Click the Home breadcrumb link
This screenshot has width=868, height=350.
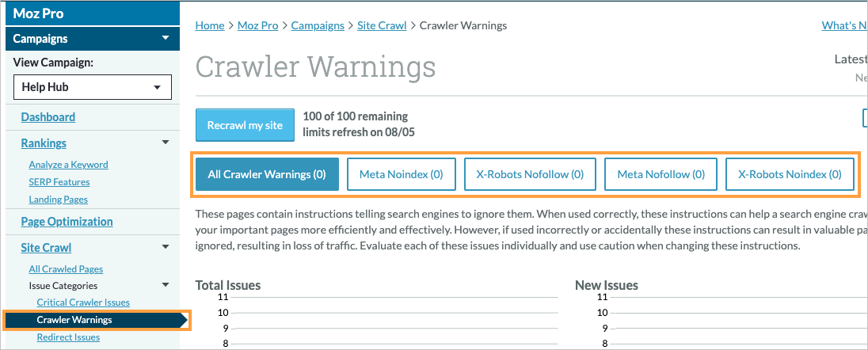210,25
